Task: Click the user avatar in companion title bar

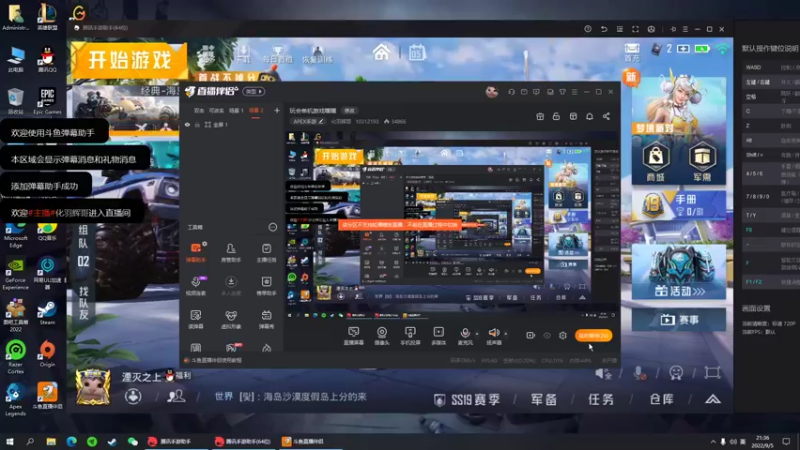Action: (x=491, y=92)
